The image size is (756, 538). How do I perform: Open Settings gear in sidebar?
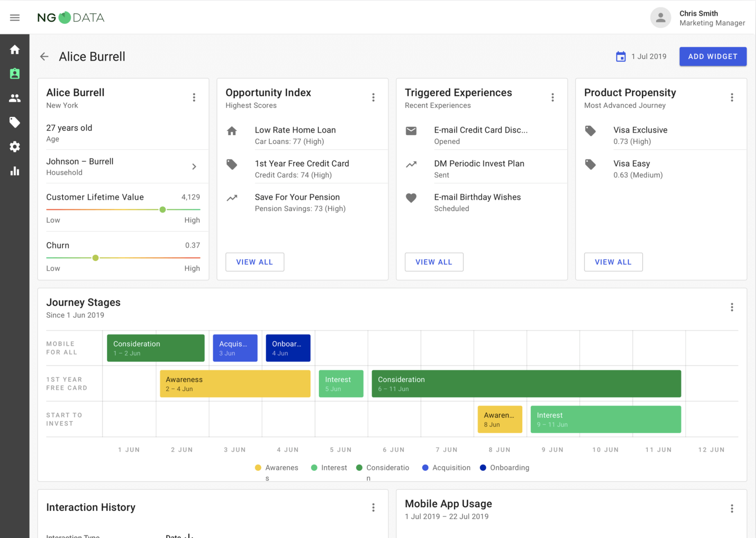tap(15, 147)
